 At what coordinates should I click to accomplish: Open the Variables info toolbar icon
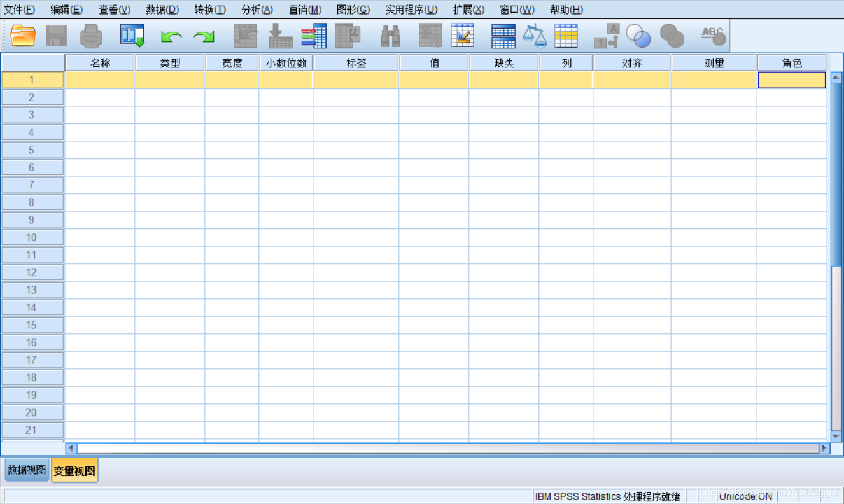(x=314, y=36)
